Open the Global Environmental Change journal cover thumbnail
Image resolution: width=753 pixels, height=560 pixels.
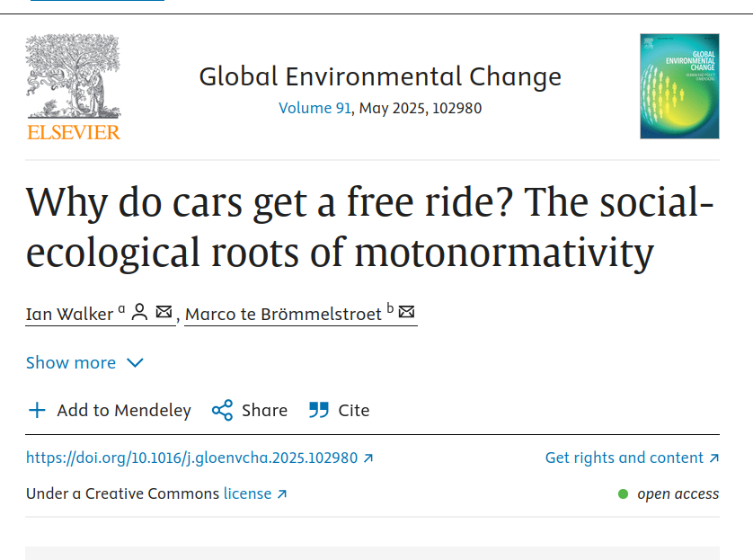click(x=679, y=86)
